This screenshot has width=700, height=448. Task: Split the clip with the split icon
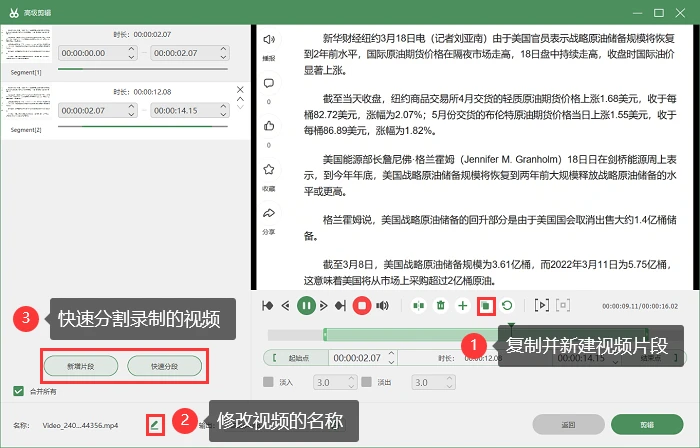tap(418, 306)
